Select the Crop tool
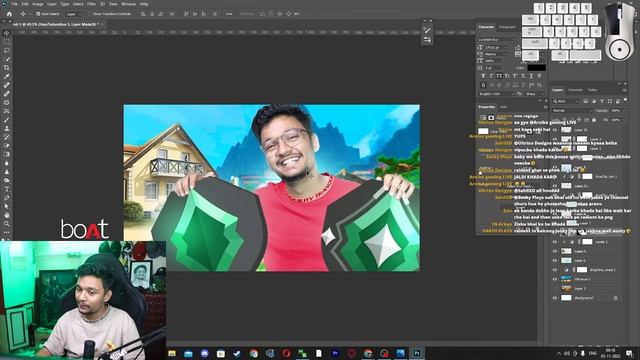 coord(7,68)
